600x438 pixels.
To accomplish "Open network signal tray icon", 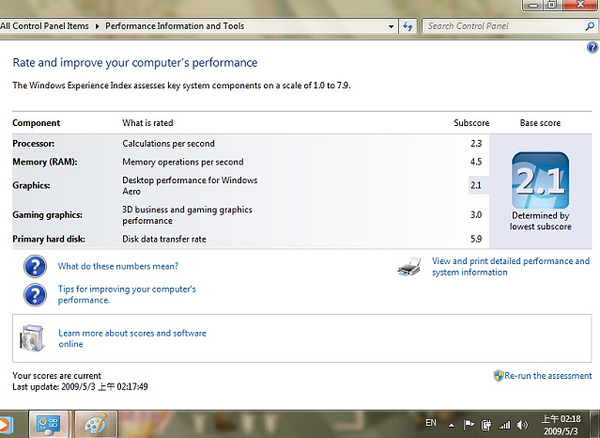I will click(x=504, y=425).
